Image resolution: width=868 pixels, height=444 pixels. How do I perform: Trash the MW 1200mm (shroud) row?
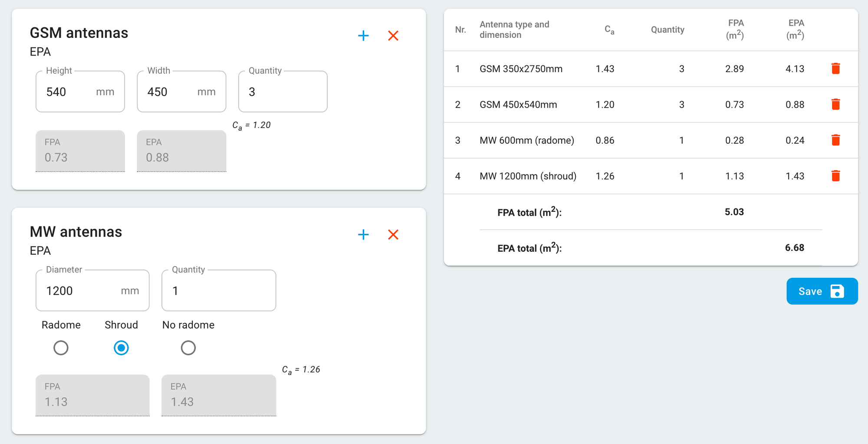coord(835,176)
